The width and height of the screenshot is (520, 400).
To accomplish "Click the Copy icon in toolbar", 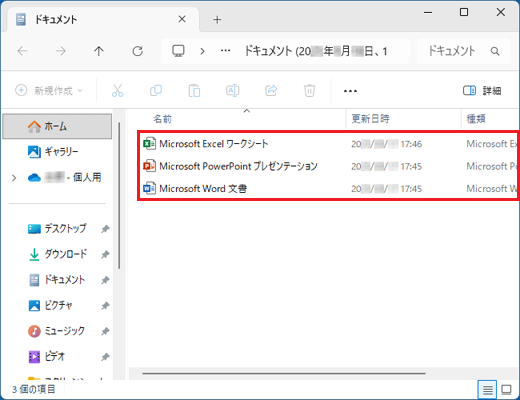I will 156,90.
